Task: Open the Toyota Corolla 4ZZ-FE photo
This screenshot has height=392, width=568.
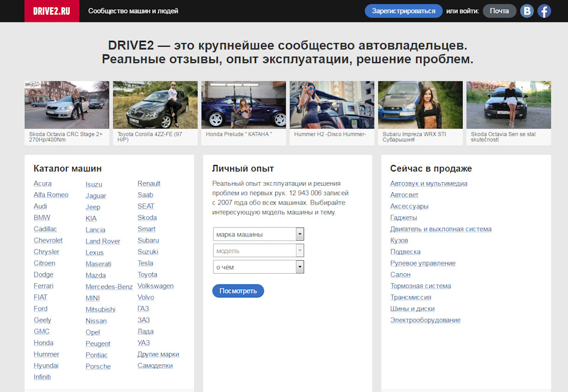Action: coord(155,105)
